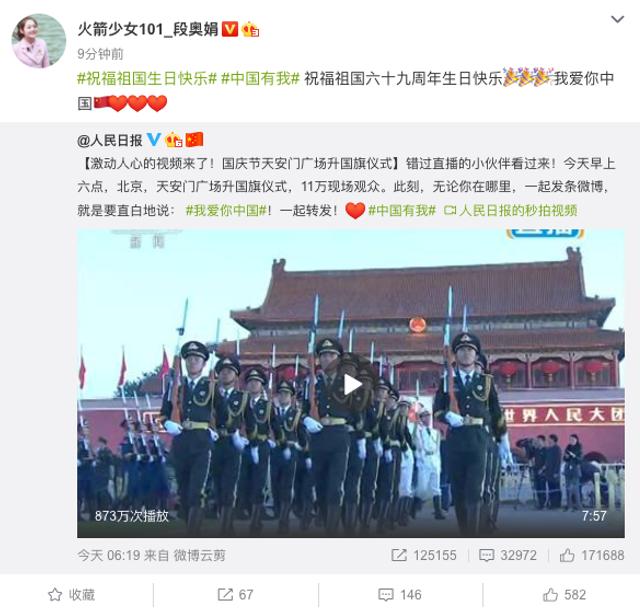Click the 收藏 star to favorite post
640x611 pixels.
[x=71, y=595]
